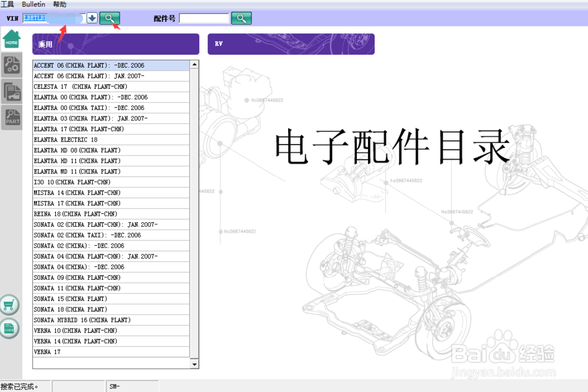Run the part number search magnifier button
Image resolution: width=588 pixels, height=392 pixels.
pos(241,18)
